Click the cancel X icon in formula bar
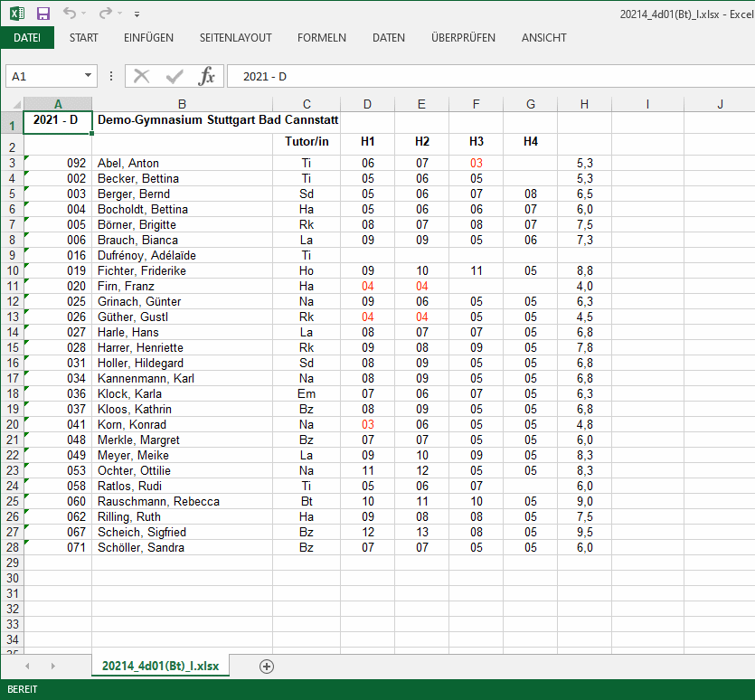755x700 pixels. [x=142, y=76]
